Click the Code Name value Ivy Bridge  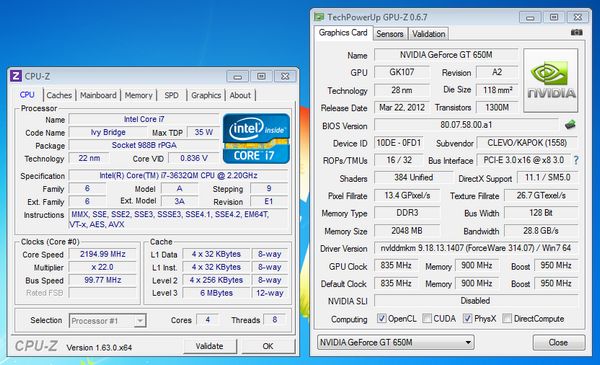click(x=108, y=132)
